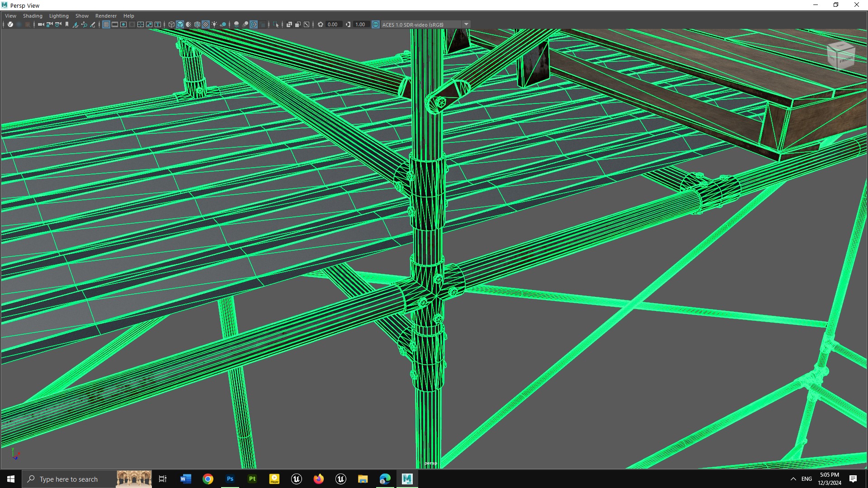Switch to Photoshop in the taskbar

pos(230,479)
